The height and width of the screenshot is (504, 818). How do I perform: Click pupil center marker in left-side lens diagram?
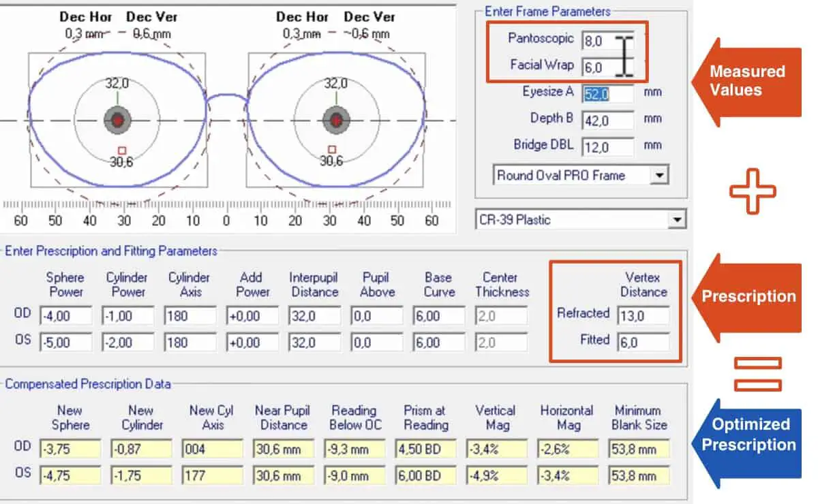[x=117, y=121]
